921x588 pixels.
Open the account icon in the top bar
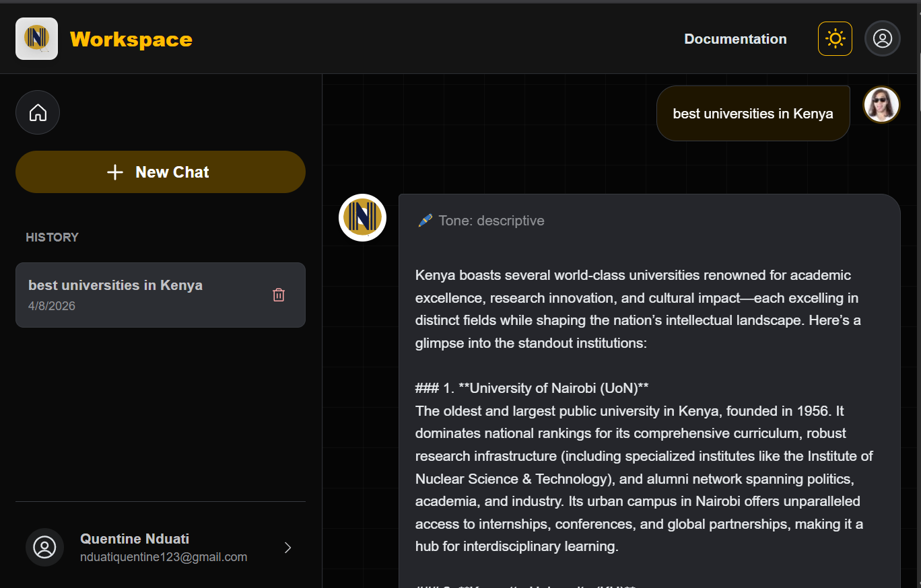(x=882, y=38)
